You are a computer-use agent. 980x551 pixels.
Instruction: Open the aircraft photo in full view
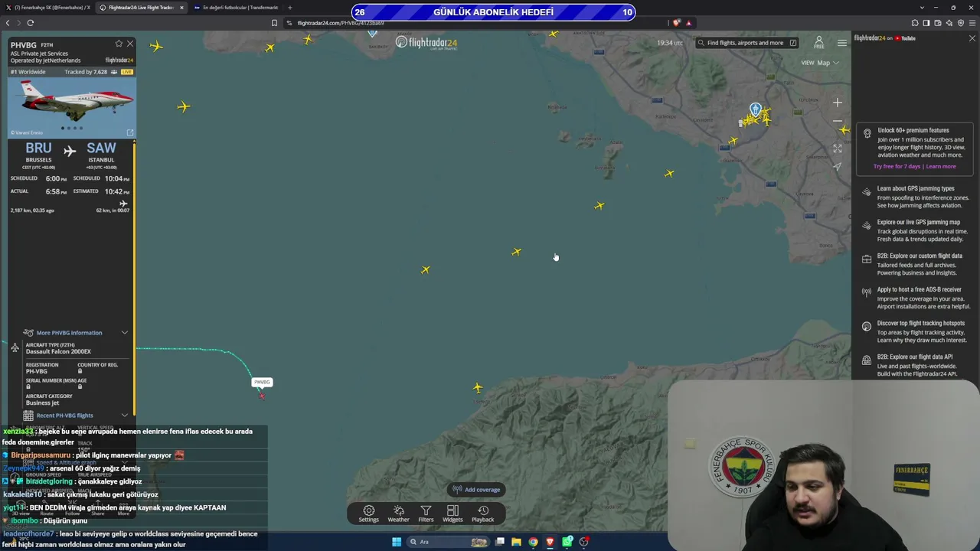72,108
